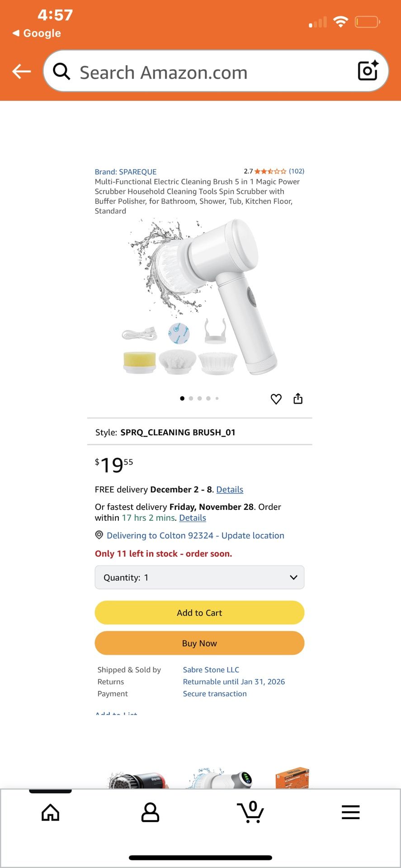This screenshot has height=868, width=401.
Task: Tap the location pin near delivery address
Action: 99,535
